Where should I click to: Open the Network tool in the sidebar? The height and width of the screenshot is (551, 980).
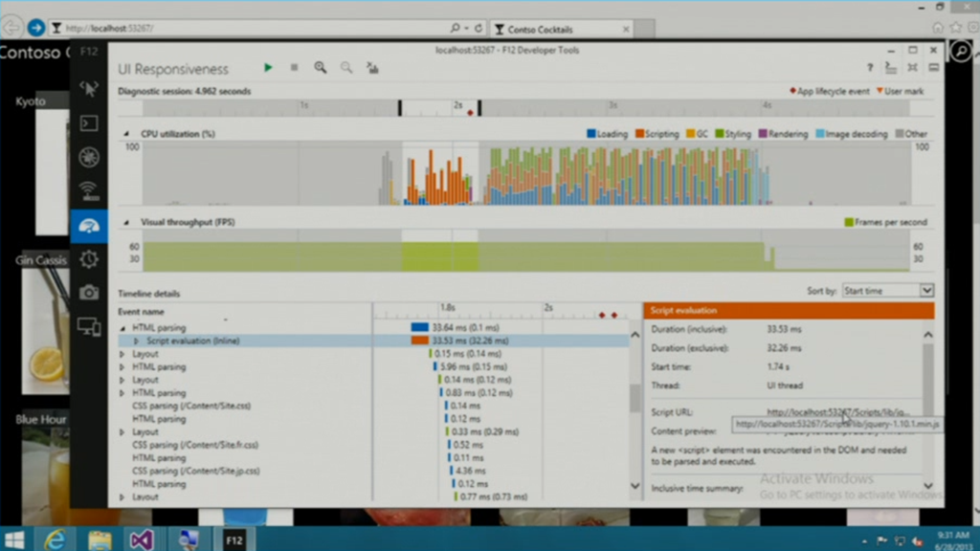(89, 190)
